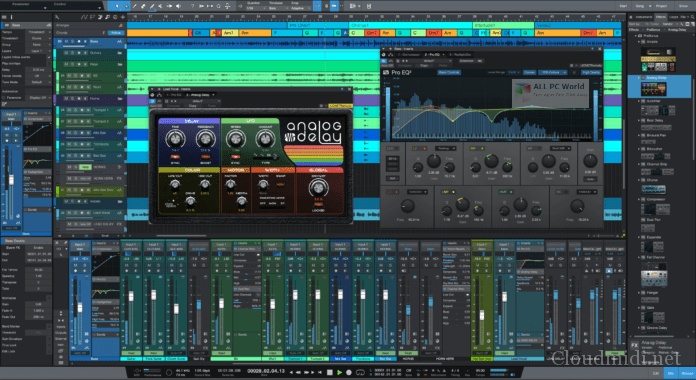Click the green Play button
Viewport: 696px width, 380px height.
point(339,372)
